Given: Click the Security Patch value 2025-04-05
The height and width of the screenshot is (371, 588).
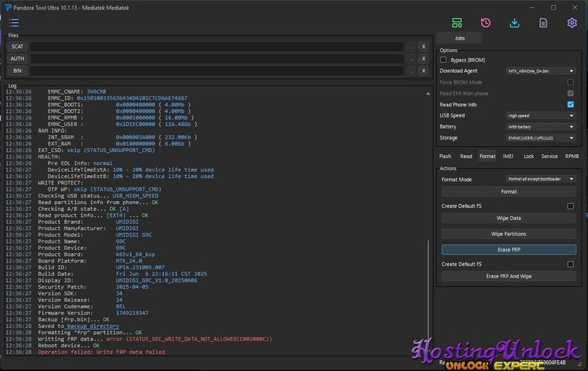Looking at the screenshot, I should 132,287.
